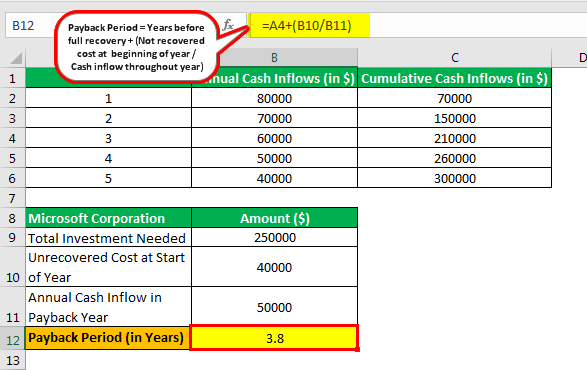587x370 pixels.
Task: Click cumulative inflow cell 260000
Action: click(x=454, y=158)
